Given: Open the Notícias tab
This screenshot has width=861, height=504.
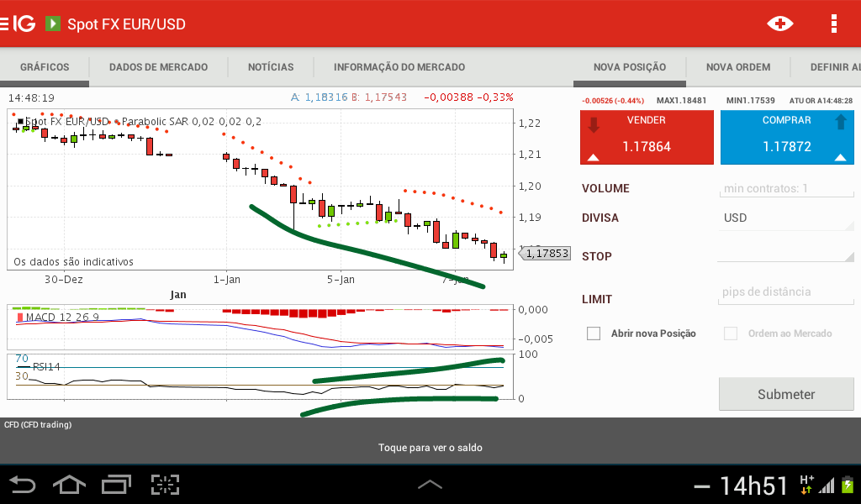Looking at the screenshot, I should [271, 67].
